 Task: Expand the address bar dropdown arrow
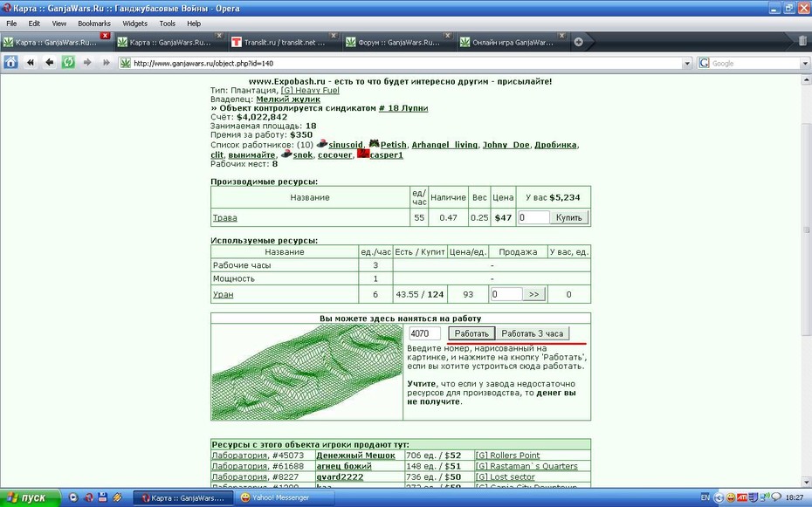coord(687,64)
